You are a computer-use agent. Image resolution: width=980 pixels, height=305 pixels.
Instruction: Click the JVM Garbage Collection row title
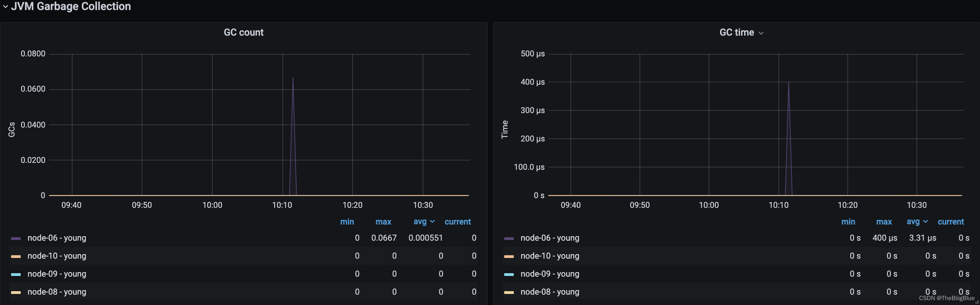click(x=71, y=7)
